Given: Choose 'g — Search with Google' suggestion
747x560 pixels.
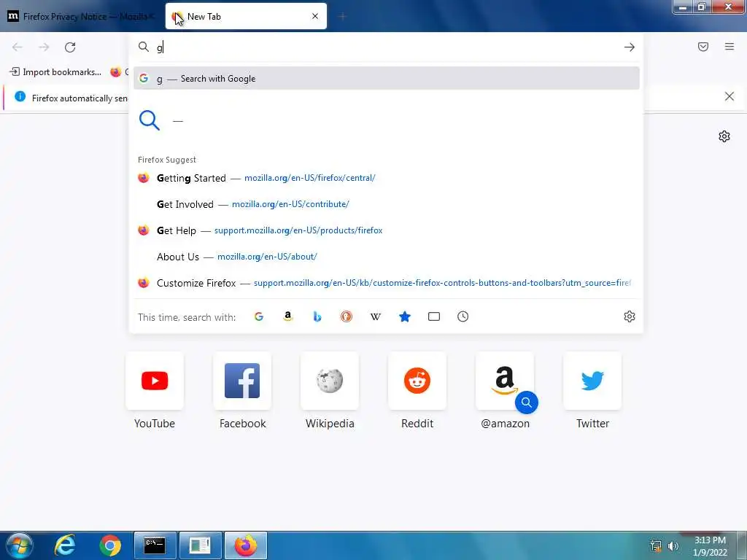Looking at the screenshot, I should click(x=387, y=79).
